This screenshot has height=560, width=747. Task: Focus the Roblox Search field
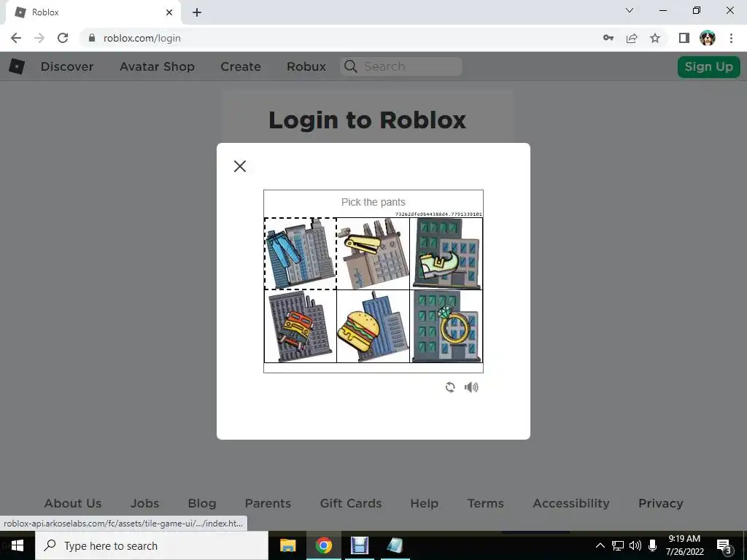click(401, 66)
